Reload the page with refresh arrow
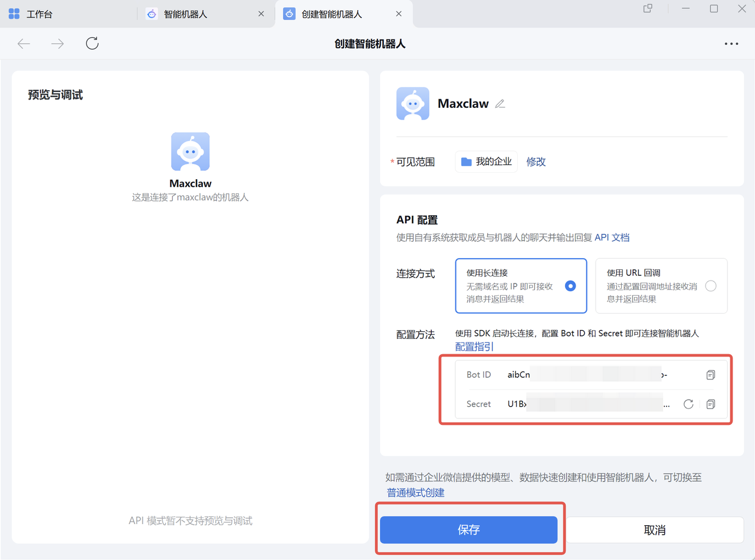Viewport: 755px width, 560px height. (x=92, y=44)
